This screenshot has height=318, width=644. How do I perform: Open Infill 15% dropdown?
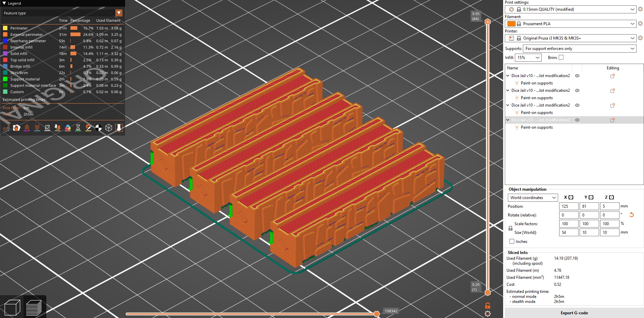(528, 58)
